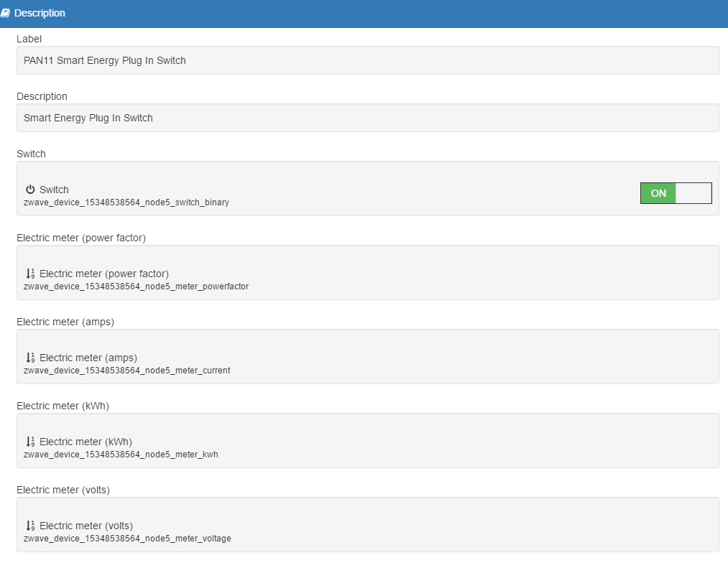Collapse the Description panel header
This screenshot has width=728, height=563.
coord(364,14)
